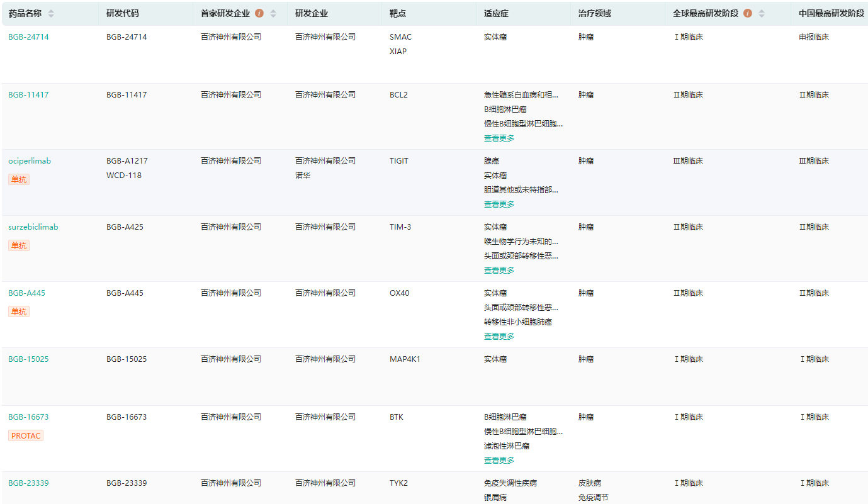Click the WCD-118 development code

point(124,176)
